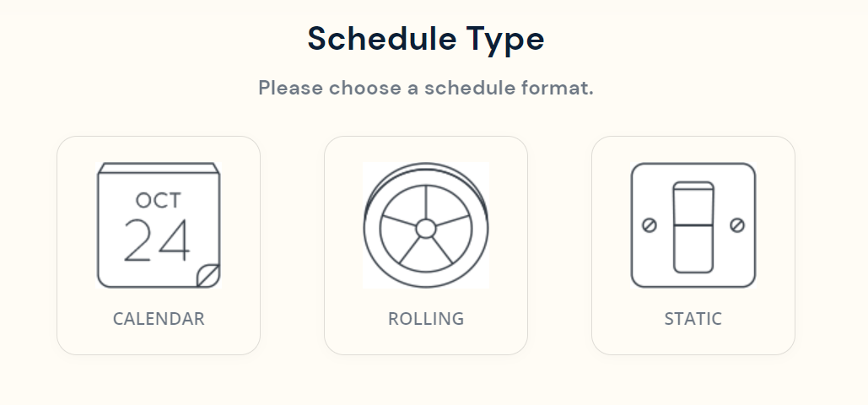Click the OCT month text on calendar icon

point(159,200)
